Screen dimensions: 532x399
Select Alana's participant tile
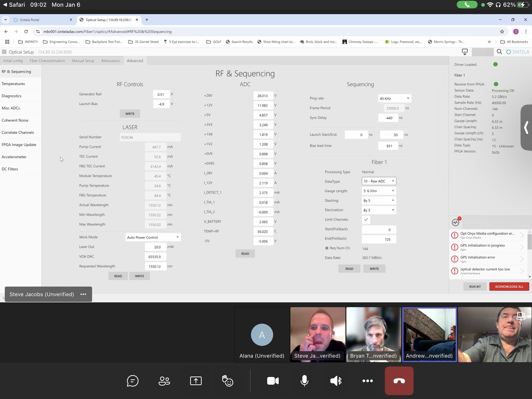(262, 335)
